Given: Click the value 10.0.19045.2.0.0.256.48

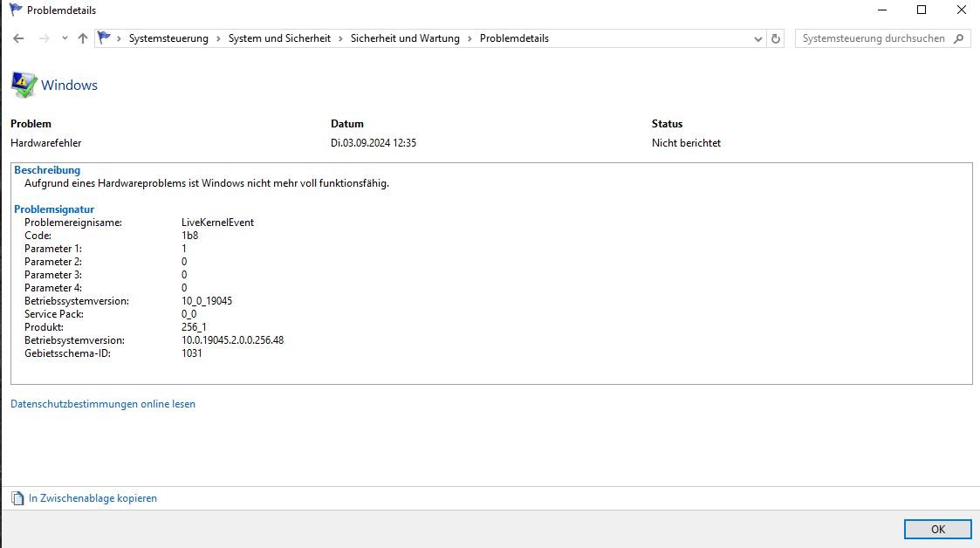Looking at the screenshot, I should [x=232, y=340].
